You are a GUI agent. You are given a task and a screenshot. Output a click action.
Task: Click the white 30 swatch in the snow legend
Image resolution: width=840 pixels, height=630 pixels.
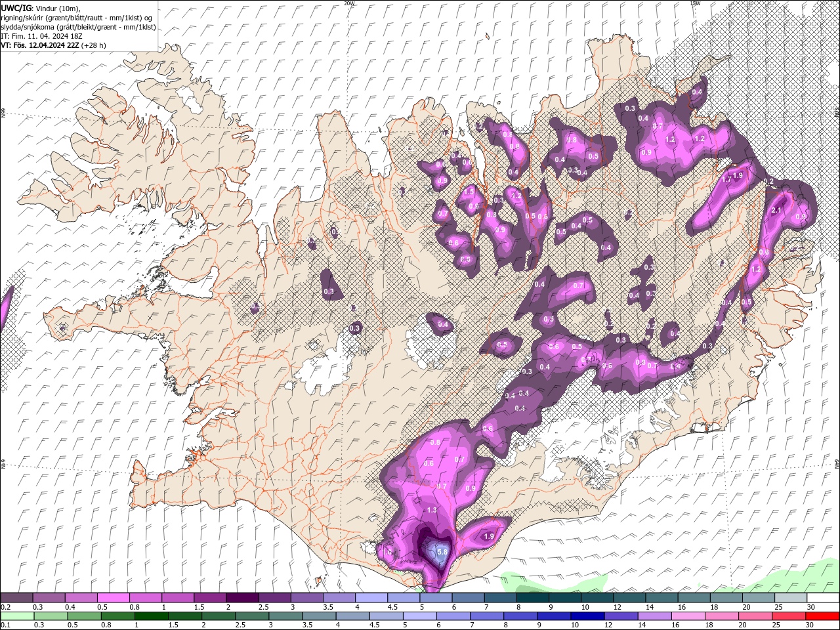(823, 597)
